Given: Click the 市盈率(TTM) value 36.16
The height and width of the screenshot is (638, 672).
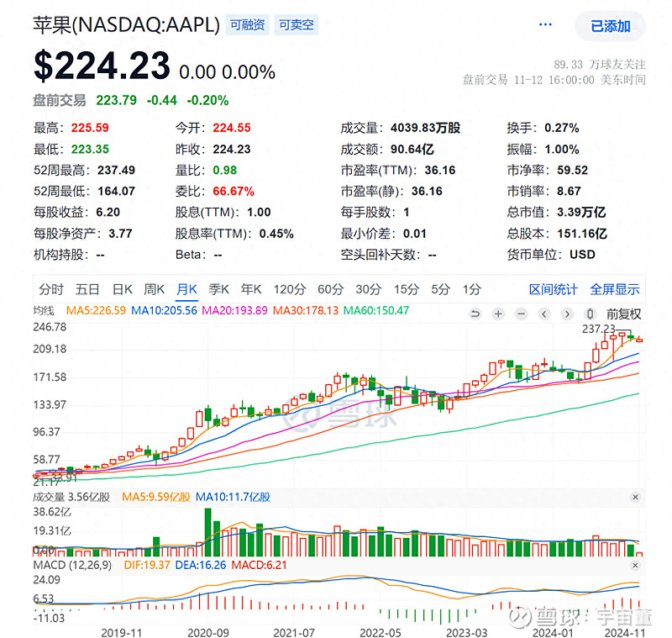Looking at the screenshot, I should pyautogui.click(x=440, y=171).
